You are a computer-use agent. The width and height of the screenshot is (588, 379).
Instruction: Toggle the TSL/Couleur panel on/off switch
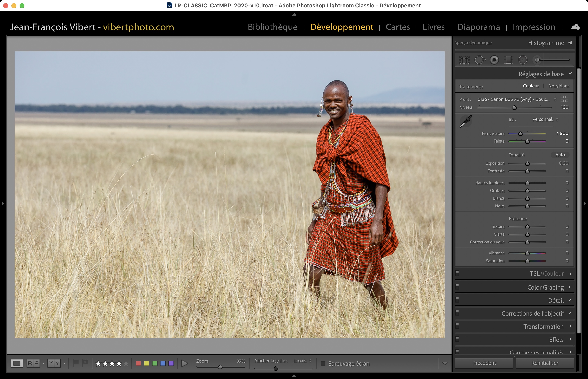[x=457, y=273]
